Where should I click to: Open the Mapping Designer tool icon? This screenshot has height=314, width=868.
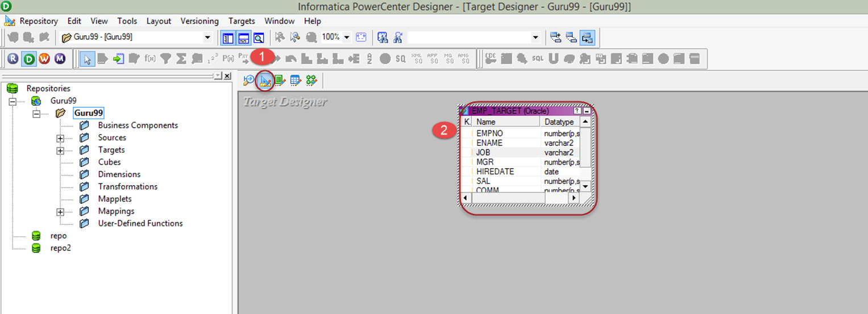pyautogui.click(x=311, y=81)
